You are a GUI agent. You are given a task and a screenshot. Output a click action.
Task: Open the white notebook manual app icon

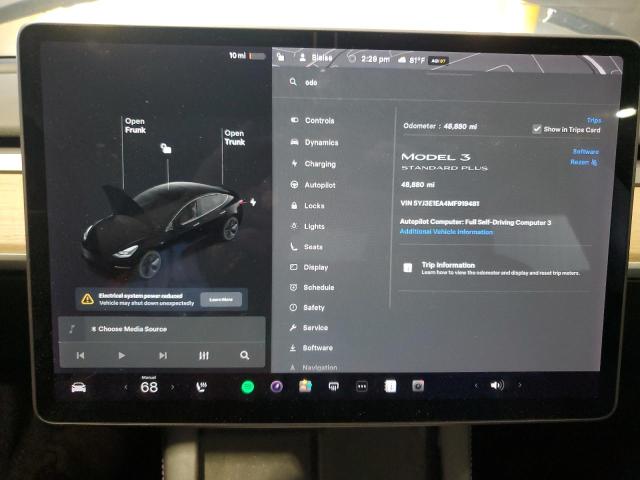390,386
